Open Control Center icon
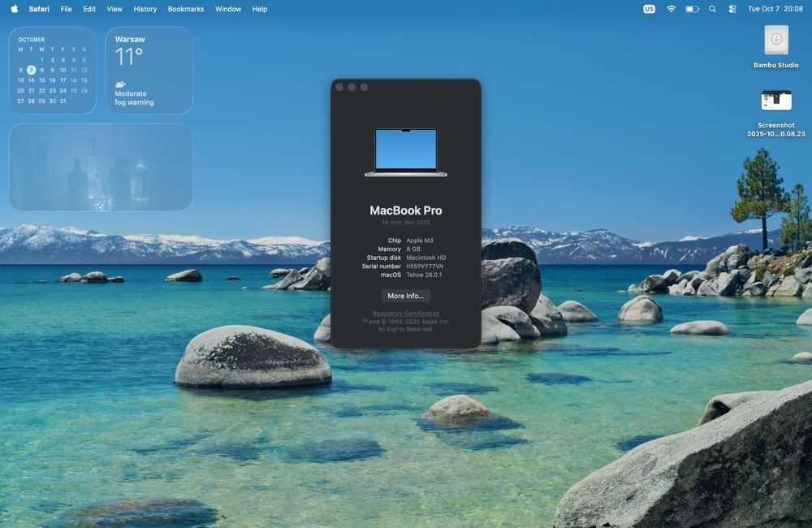The width and height of the screenshot is (812, 528). 732,9
